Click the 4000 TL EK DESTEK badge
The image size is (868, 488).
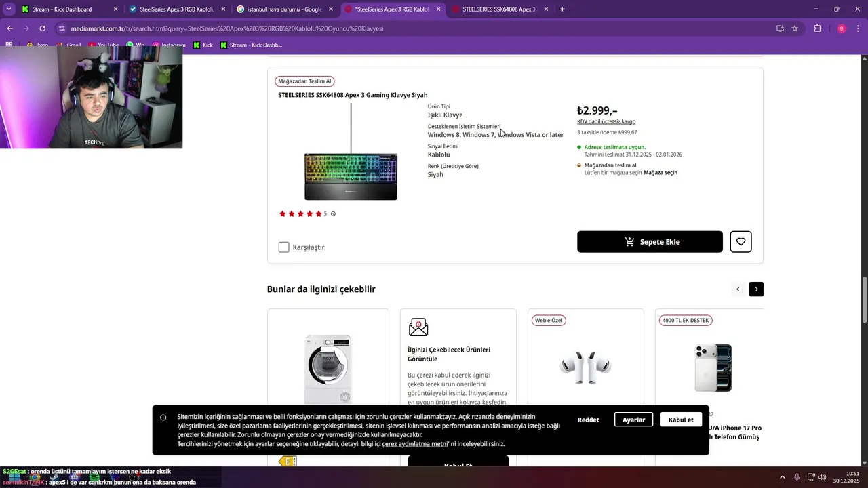pos(686,321)
